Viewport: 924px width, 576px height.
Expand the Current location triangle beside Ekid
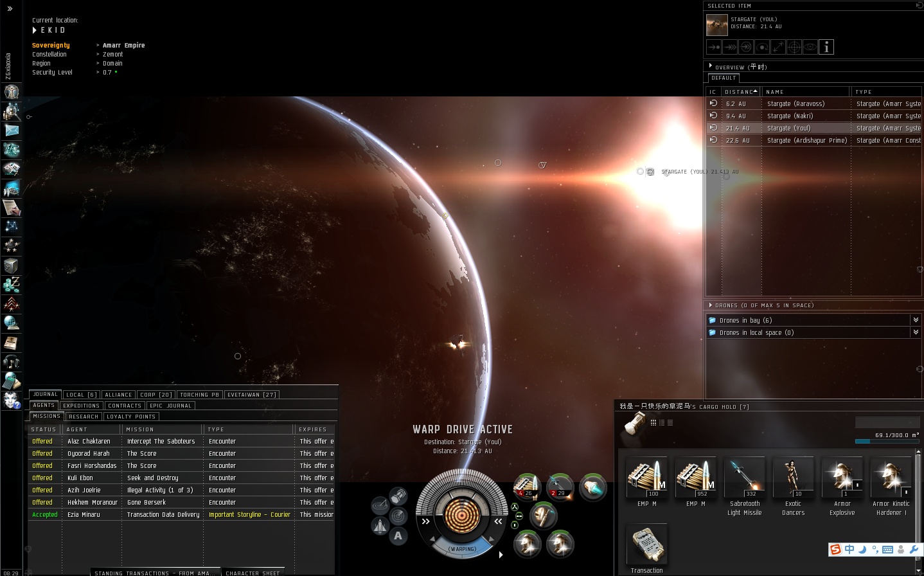coord(35,30)
